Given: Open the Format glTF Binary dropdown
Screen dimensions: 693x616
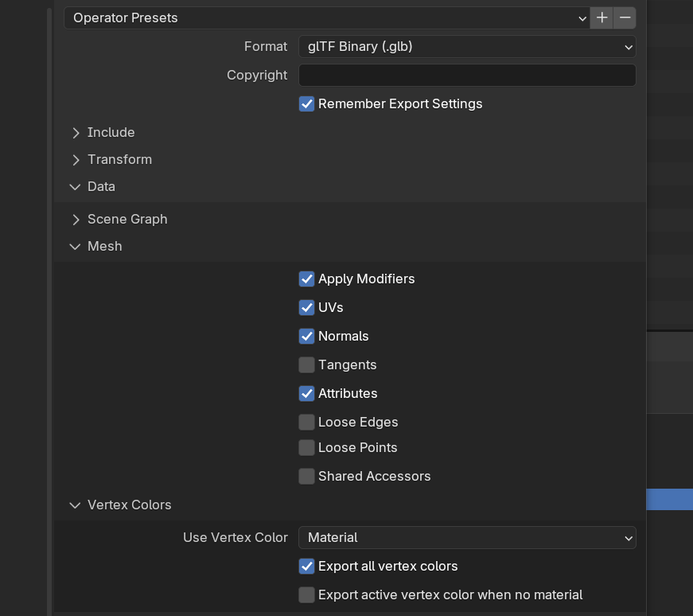Looking at the screenshot, I should [467, 47].
